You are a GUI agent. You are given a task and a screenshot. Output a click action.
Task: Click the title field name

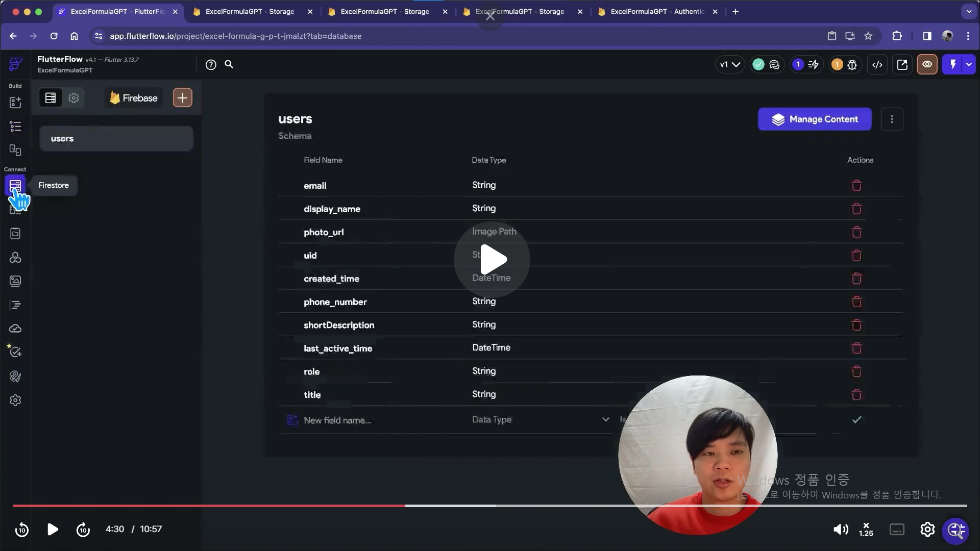pyautogui.click(x=312, y=395)
